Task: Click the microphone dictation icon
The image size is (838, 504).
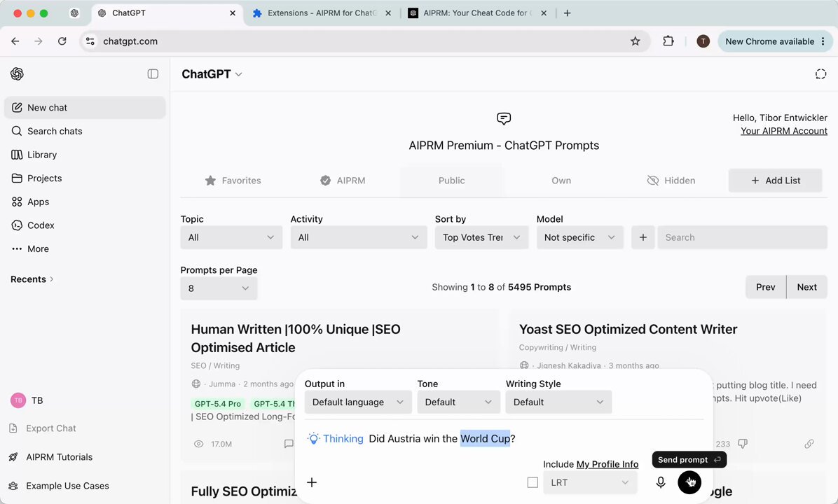Action: coord(661,482)
